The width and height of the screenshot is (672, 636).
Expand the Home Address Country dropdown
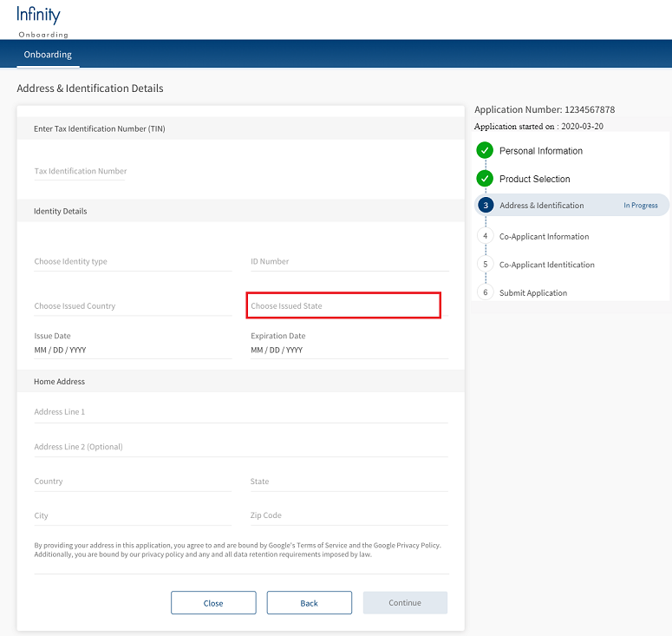click(x=133, y=482)
